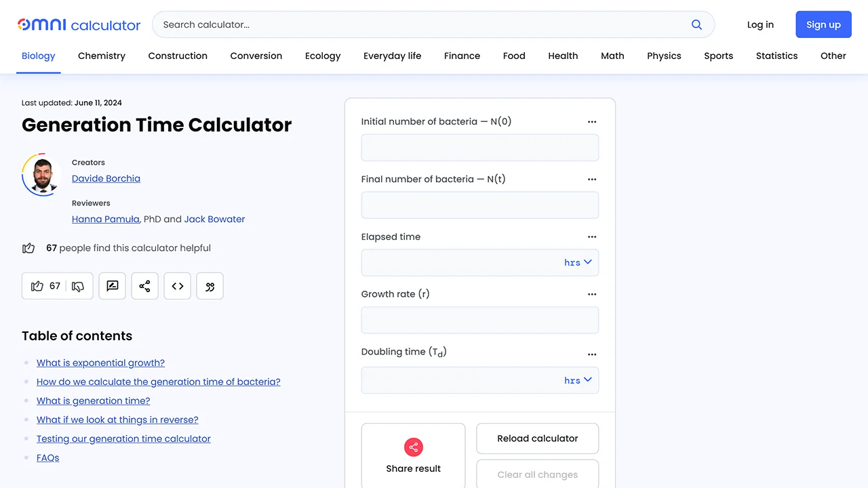Click the quotation cite icon

[210, 286]
